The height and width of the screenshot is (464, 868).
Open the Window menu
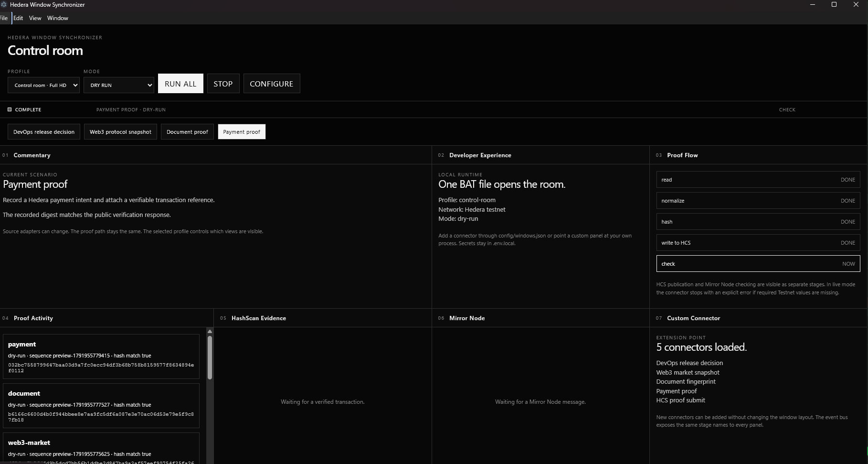[x=58, y=18]
